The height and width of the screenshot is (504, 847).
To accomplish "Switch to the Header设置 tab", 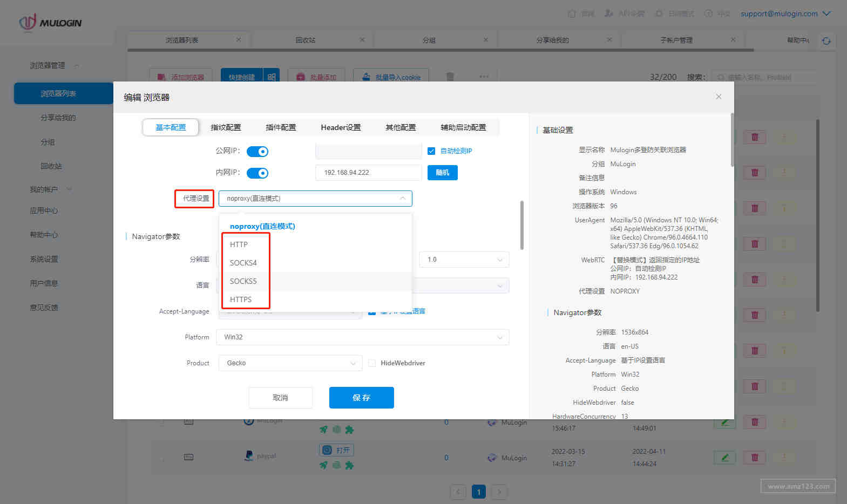I will click(341, 127).
